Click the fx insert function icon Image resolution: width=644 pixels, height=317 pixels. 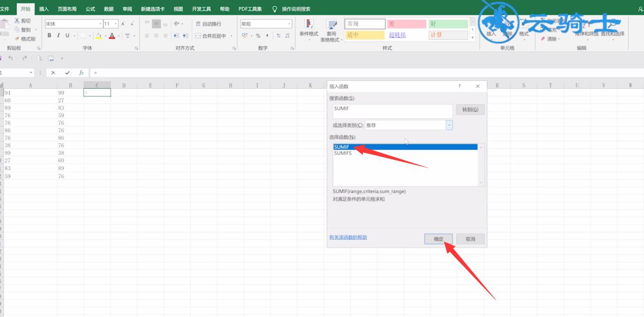[x=81, y=73]
